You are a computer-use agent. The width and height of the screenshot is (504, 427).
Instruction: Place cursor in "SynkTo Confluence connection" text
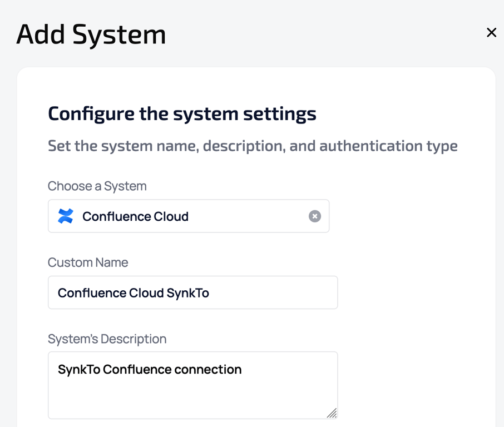point(150,370)
